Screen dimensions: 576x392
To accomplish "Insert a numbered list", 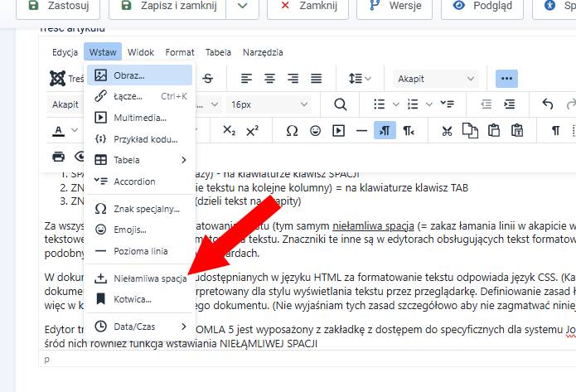I will tap(413, 104).
